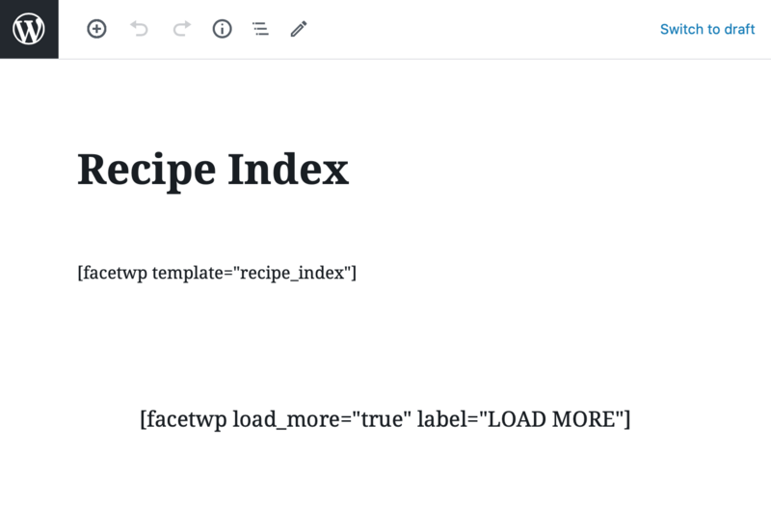Place cursor on "Index" in the title
771x532 pixels.
288,169
